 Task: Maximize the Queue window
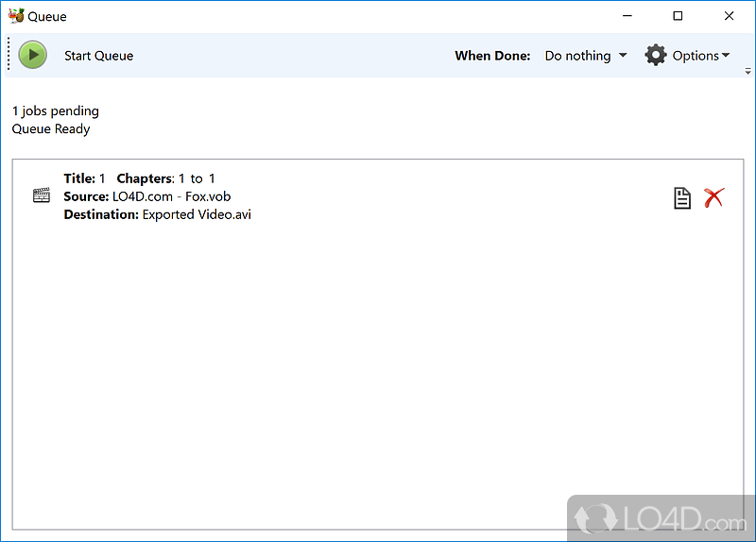[678, 16]
